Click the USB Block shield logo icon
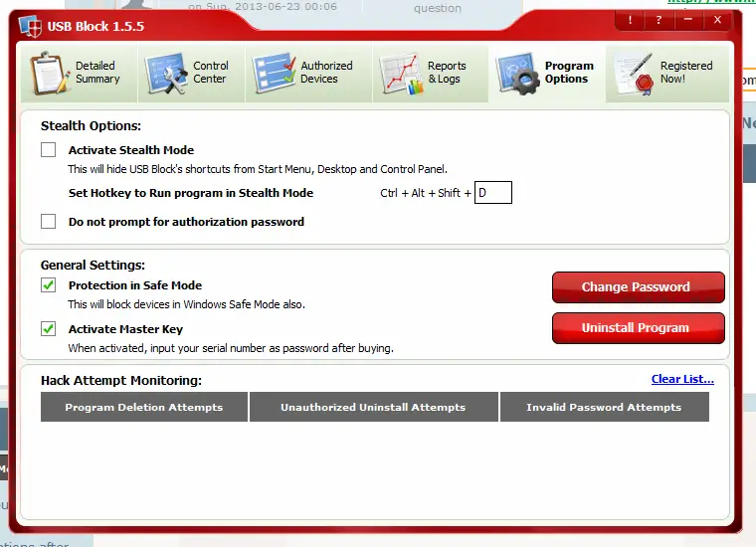Viewport: 756px width, 547px height. point(30,26)
